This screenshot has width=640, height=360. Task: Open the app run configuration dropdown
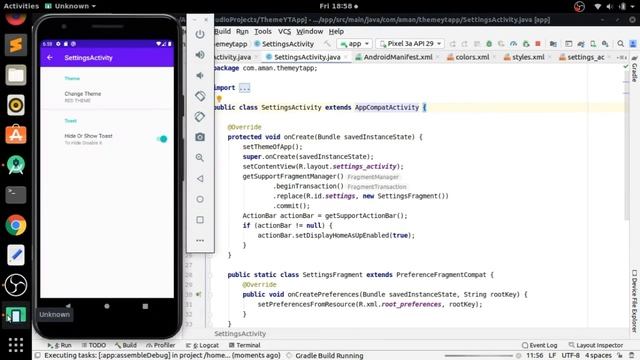[354, 44]
